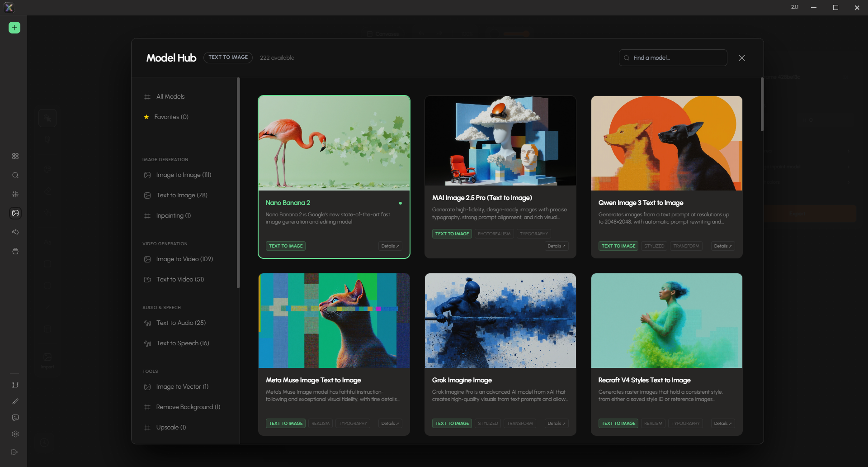This screenshot has width=868, height=467.
Task: Select Text to Video (51) category
Action: 180,279
